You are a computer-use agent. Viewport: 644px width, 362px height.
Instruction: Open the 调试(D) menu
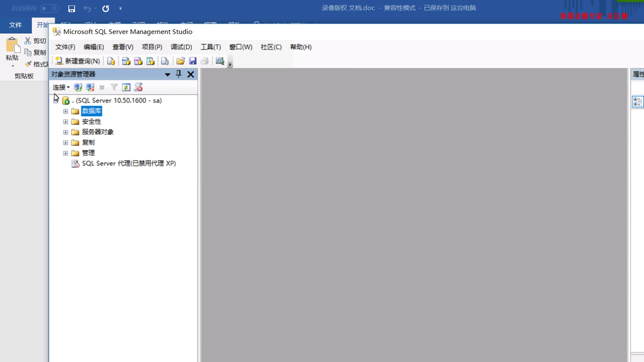pyautogui.click(x=181, y=47)
